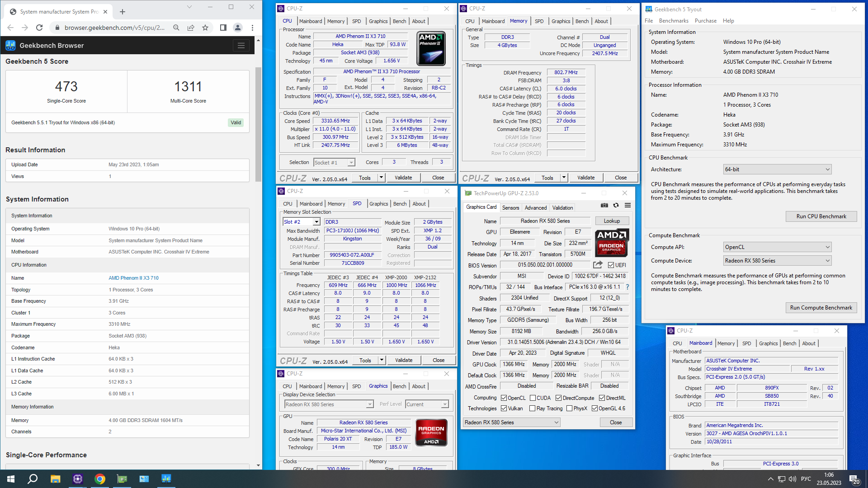Open a new Chrome tab with plus icon

coord(123,12)
